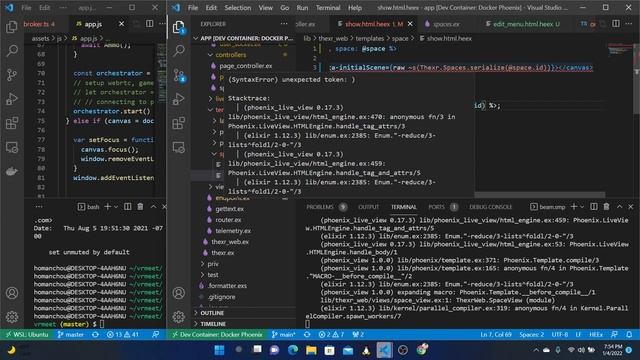Switch to the OUTPUT panel tab
This screenshot has width=640, height=360.
click(369, 207)
